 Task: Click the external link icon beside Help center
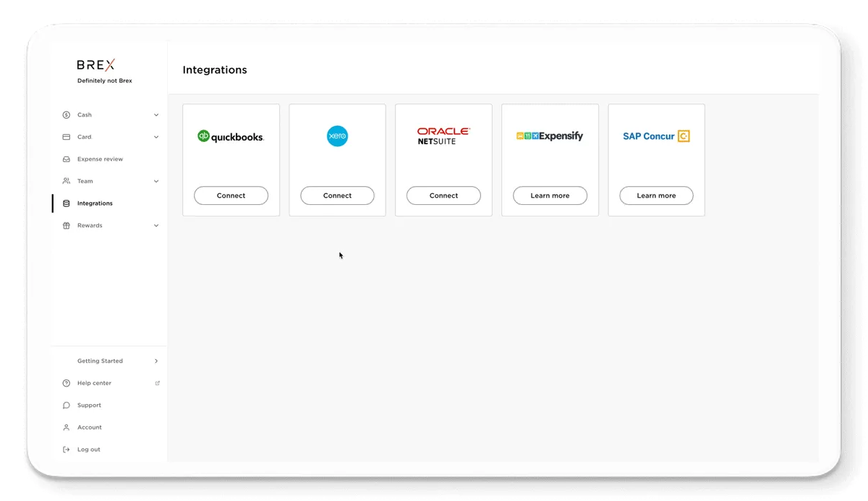click(158, 383)
